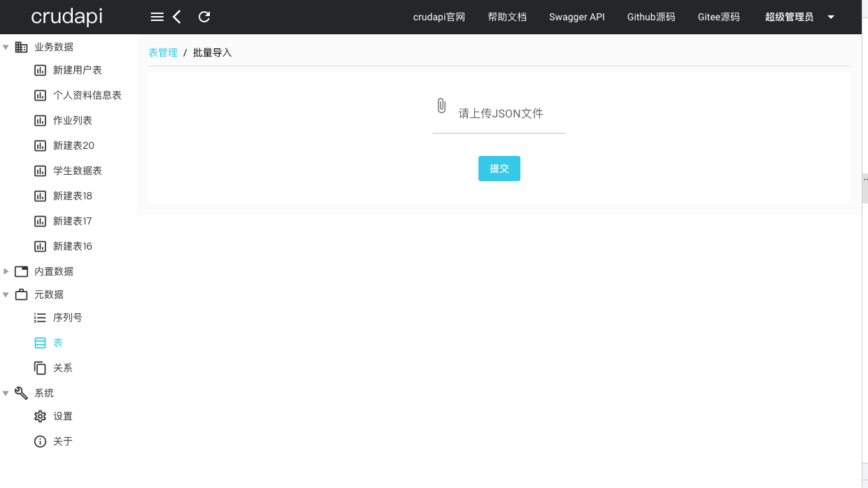Open the 新建用户表 item
The height and width of the screenshot is (488, 868).
78,70
